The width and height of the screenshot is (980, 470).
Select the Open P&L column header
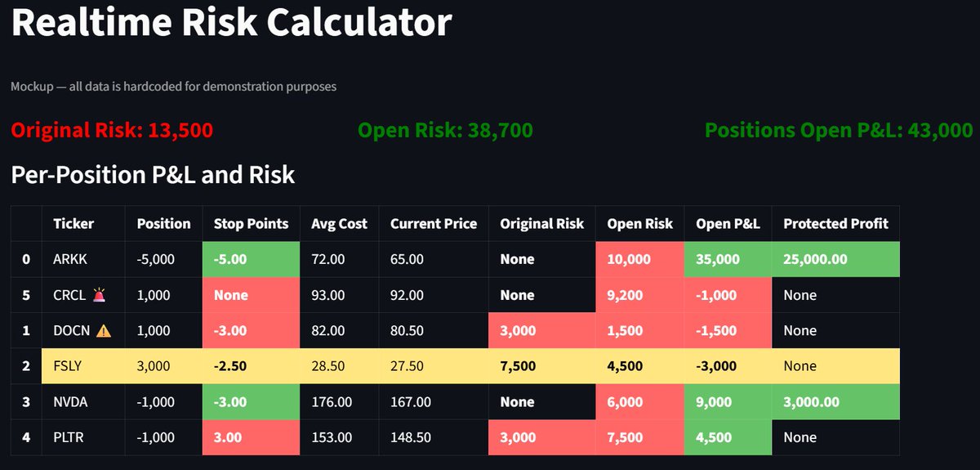(728, 223)
